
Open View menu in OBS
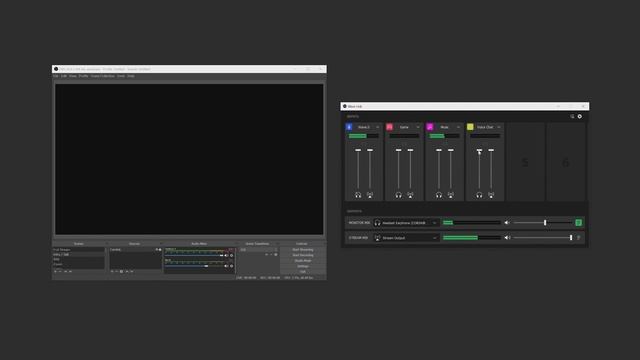tap(73, 76)
